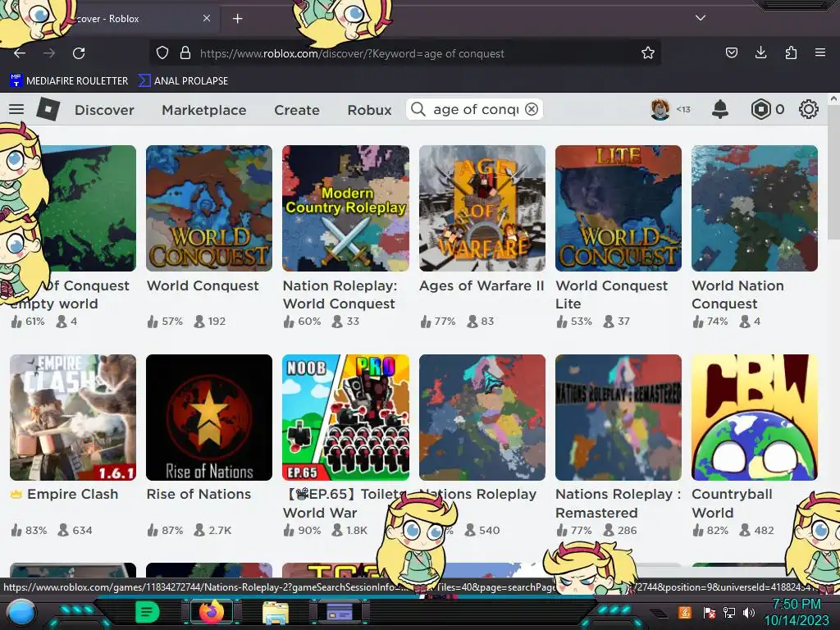Viewport: 840px width, 630px height.
Task: Open the tracking protection shield icon
Action: click(162, 53)
